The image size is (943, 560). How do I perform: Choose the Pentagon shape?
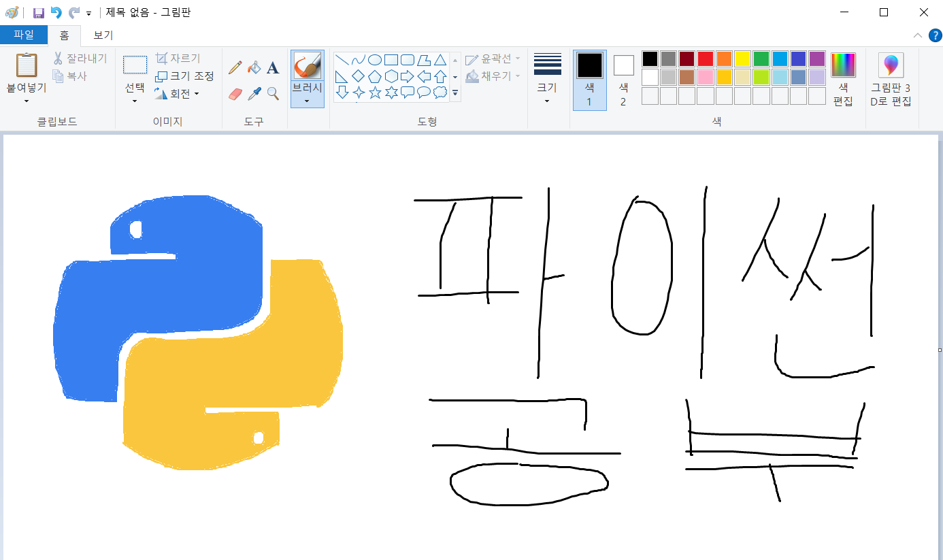375,76
